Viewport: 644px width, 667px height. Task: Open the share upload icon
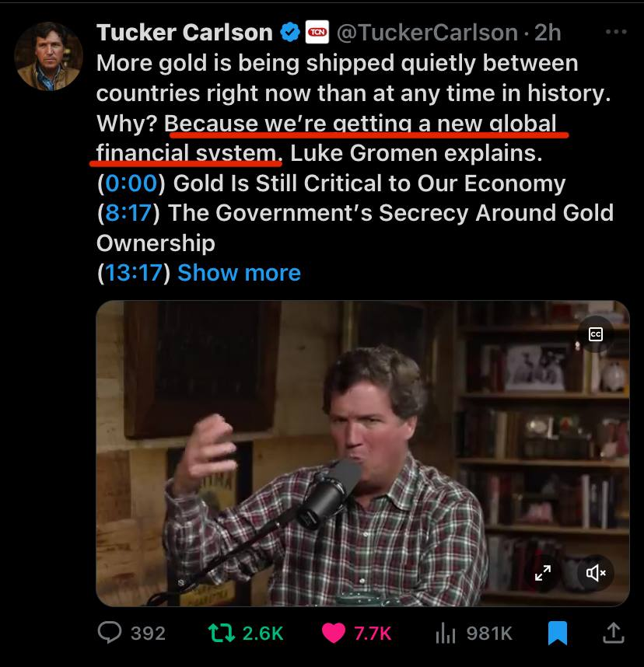614,633
